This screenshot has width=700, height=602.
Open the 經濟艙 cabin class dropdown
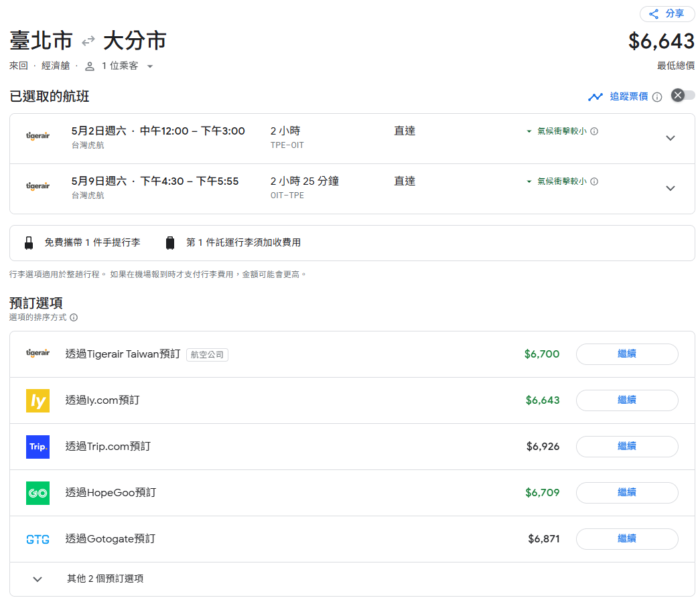coord(55,66)
